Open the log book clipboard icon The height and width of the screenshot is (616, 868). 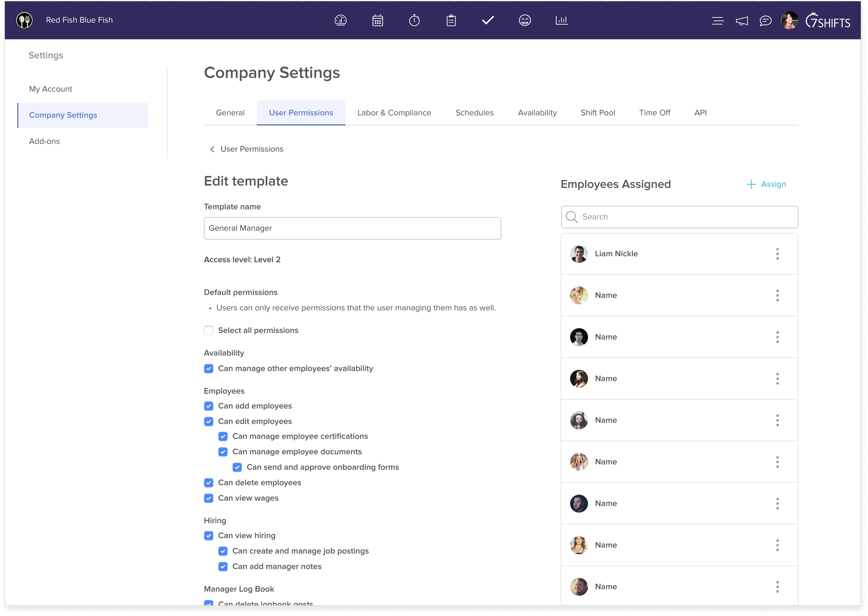[x=451, y=20]
